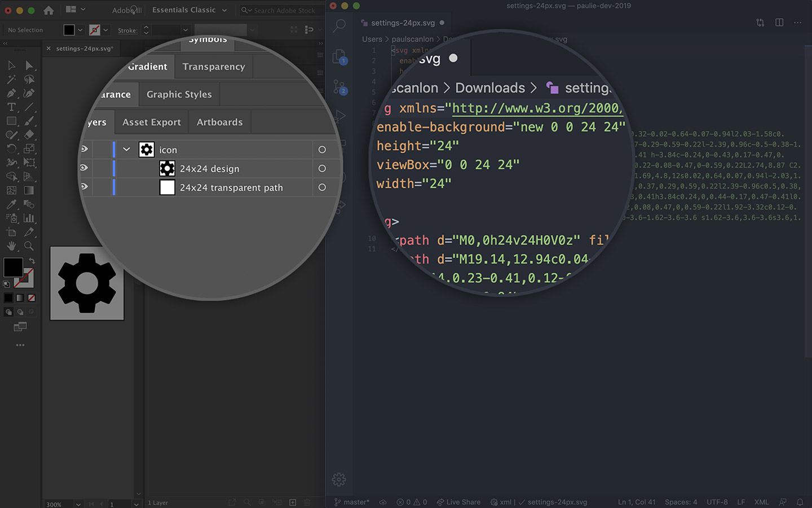Select the Hand tool
The height and width of the screenshot is (508, 812).
(x=11, y=246)
